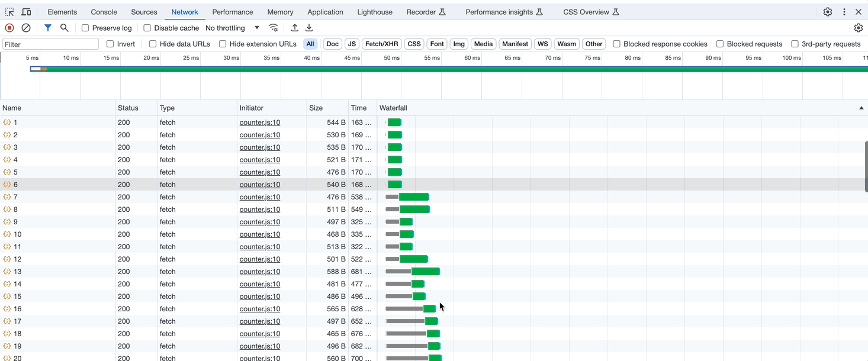Open the DevTools three-dot more menu

pos(844,12)
